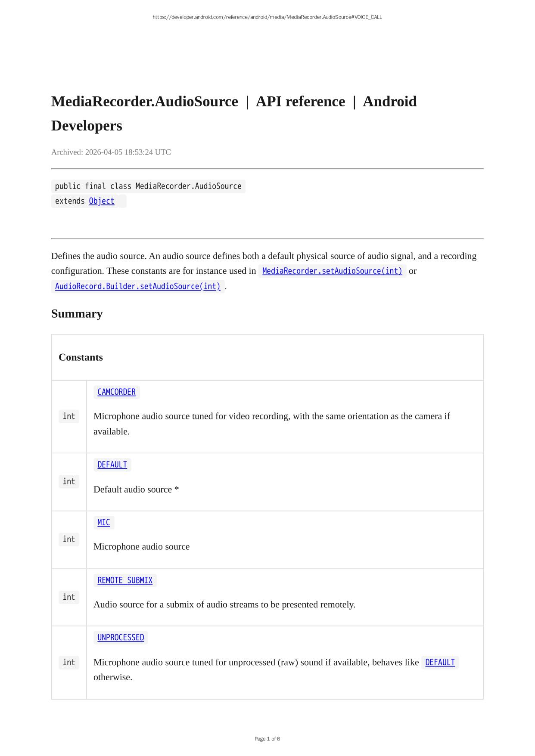The image size is (535, 756).
Task: Open the DEFAULT constant link in the table's second row
Action: click(112, 465)
